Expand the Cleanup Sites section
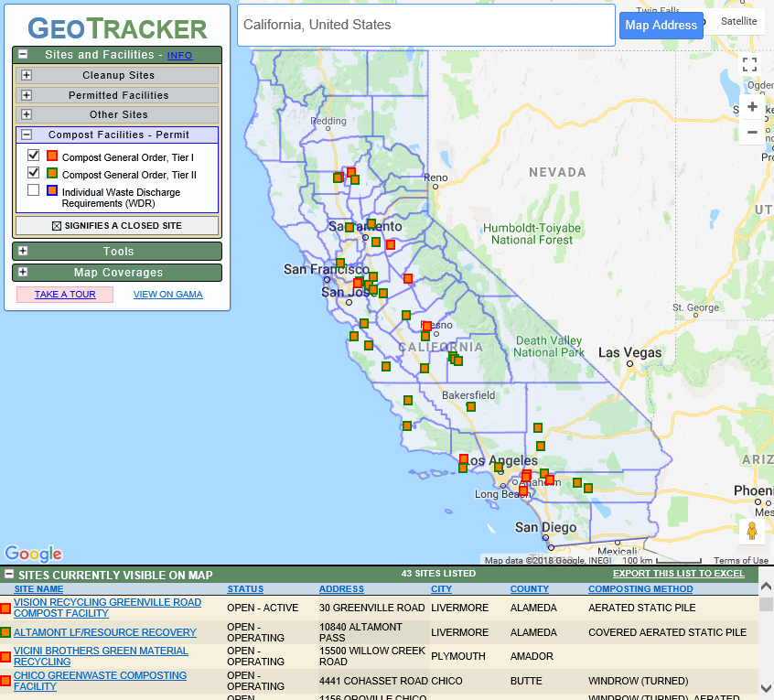Viewport: 774px width, 700px height. click(27, 75)
